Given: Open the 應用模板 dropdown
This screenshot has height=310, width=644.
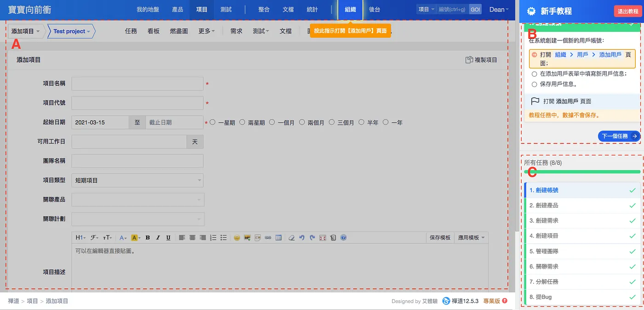Looking at the screenshot, I should pyautogui.click(x=471, y=238).
